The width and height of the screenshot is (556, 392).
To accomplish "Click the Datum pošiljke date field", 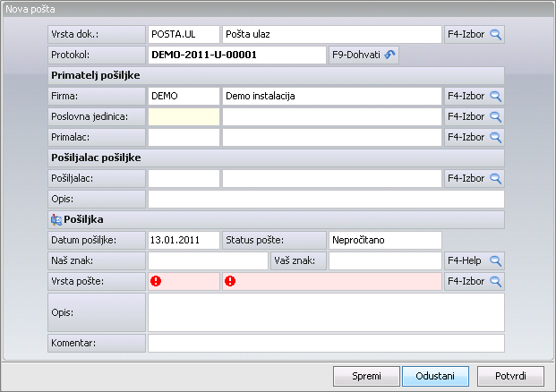I will click(184, 240).
